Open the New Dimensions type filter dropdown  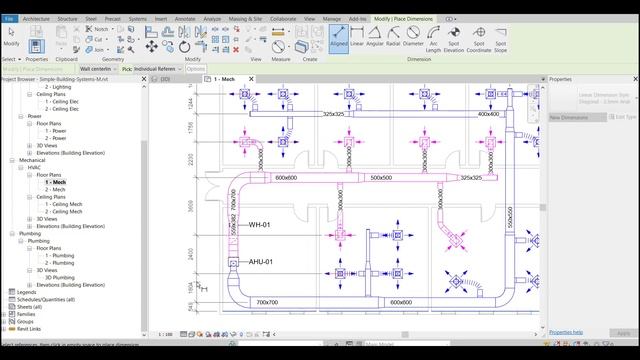click(577, 118)
